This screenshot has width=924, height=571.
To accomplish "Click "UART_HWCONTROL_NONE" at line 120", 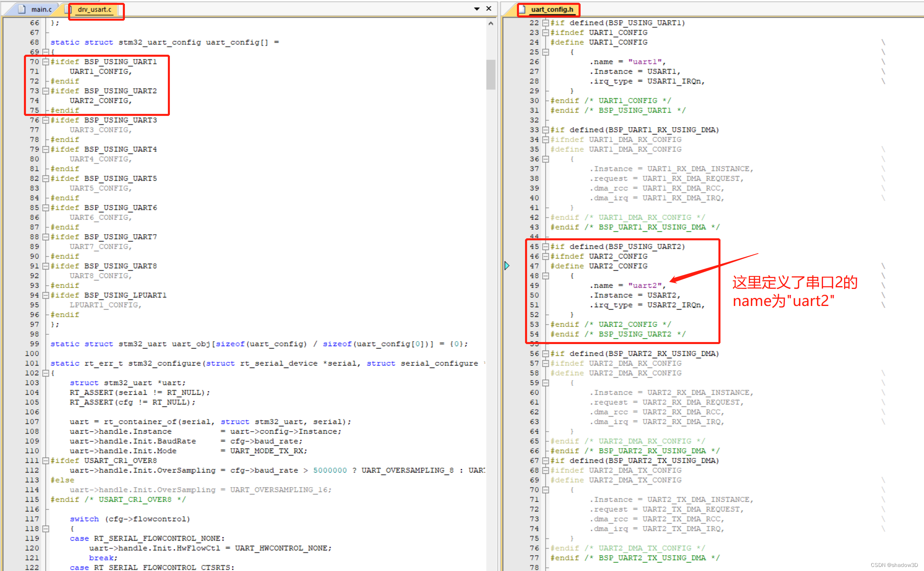I will coord(281,548).
